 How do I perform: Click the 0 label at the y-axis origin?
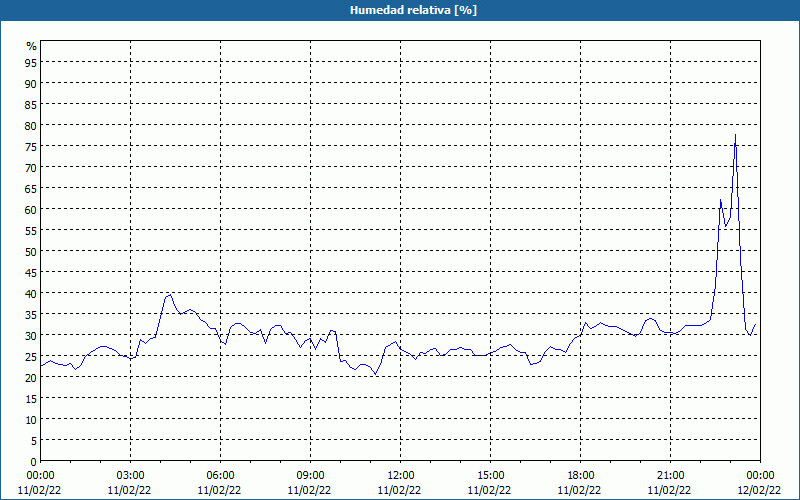coord(34,461)
